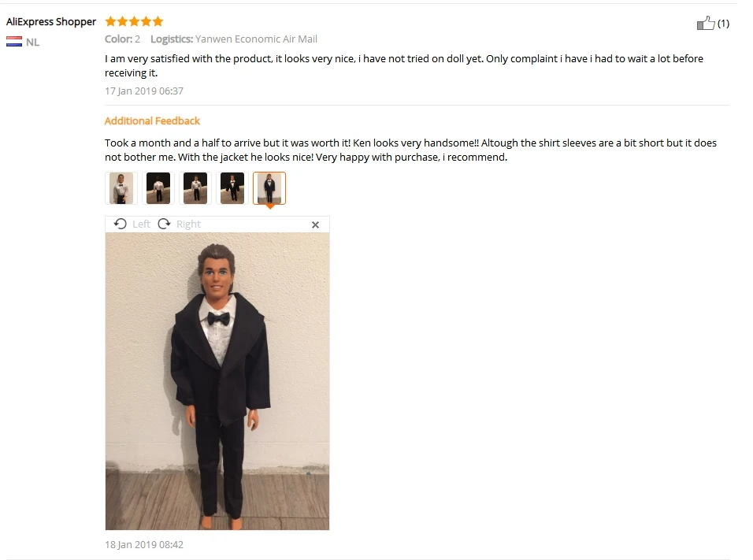This screenshot has height=560, width=753.
Task: Open the first thumbnail, close-up of doll in white shirt
Action: [121, 188]
